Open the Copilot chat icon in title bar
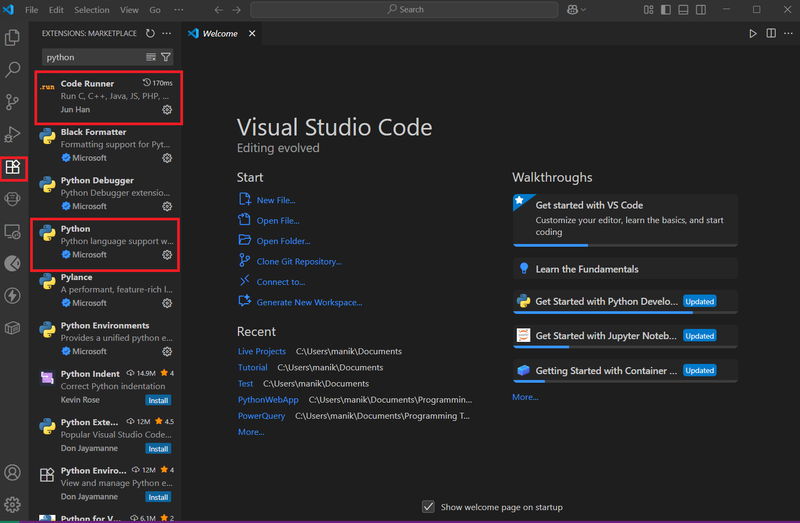The image size is (800, 523). click(x=572, y=10)
